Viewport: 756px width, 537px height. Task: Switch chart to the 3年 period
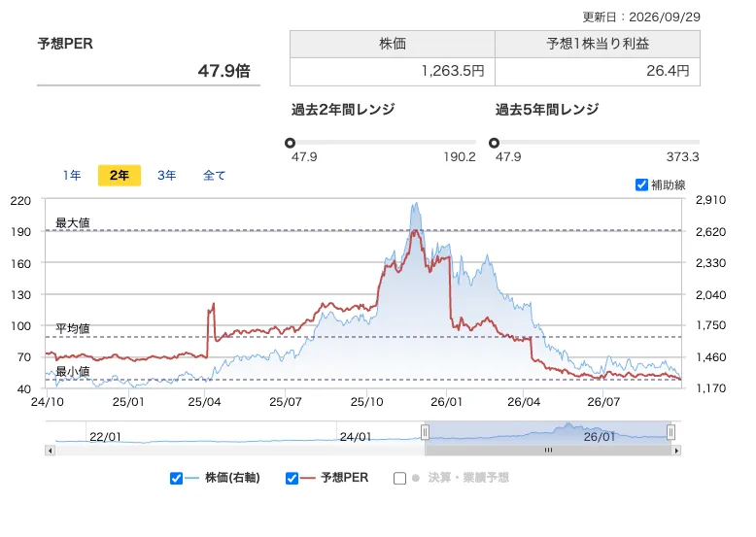click(x=167, y=176)
